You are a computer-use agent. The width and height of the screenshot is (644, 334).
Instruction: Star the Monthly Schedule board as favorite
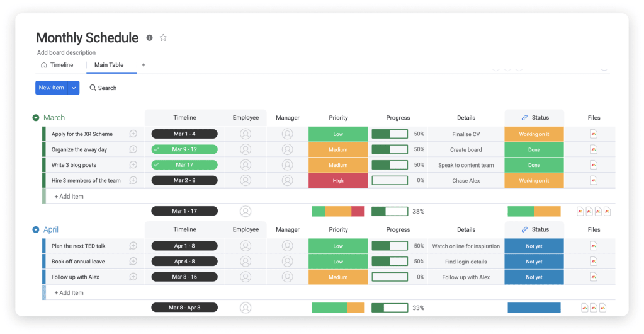tap(163, 38)
